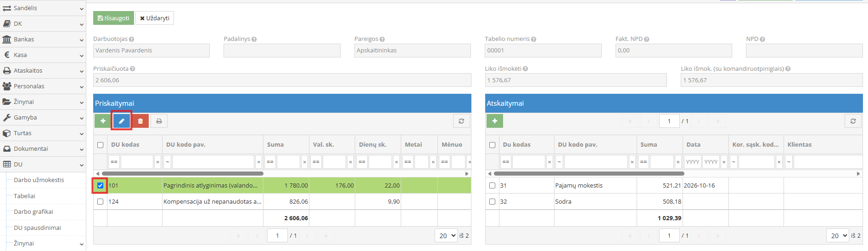Screen dimensions: 868x251
Task: Clear the Suma filter in Priskaitymai
Action: [x=304, y=162]
